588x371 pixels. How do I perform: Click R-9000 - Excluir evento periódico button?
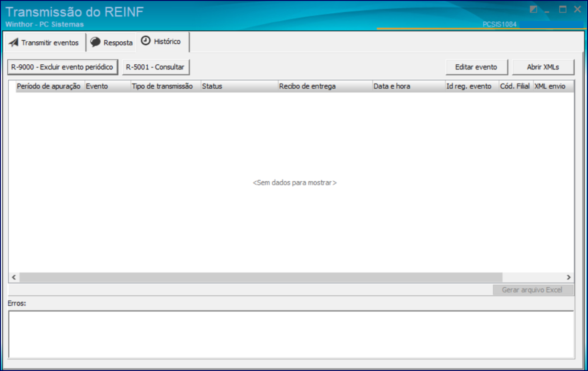click(63, 67)
